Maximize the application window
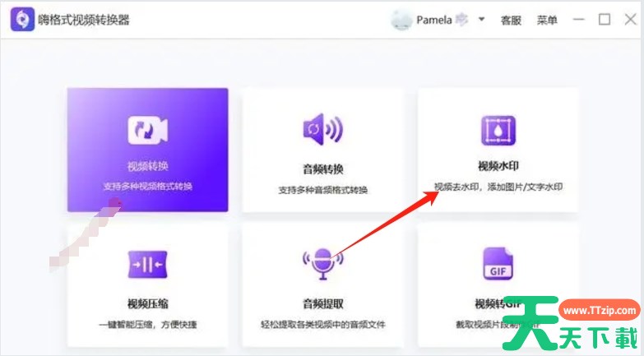 605,20
